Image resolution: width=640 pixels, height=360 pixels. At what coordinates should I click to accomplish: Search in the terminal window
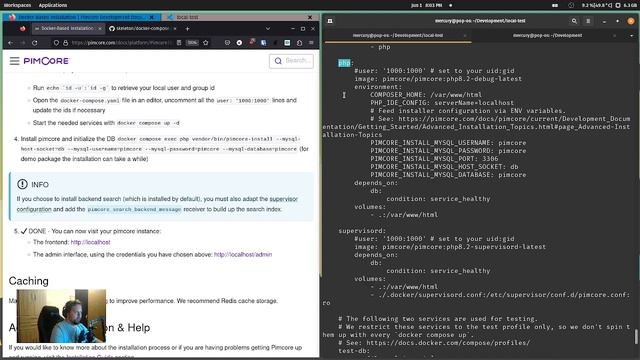pyautogui.click(x=574, y=21)
